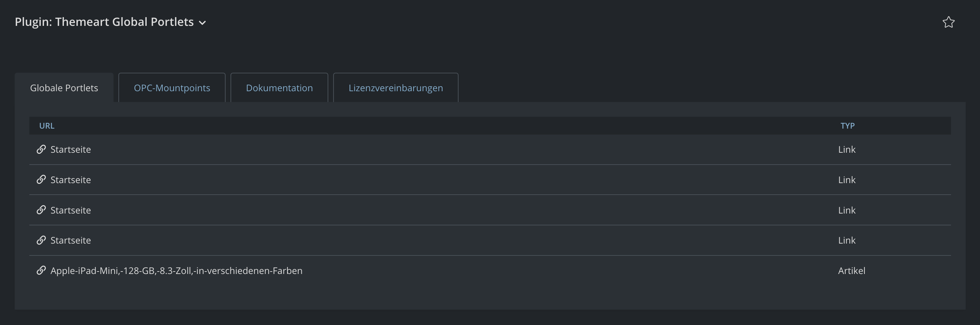Open the first Startseite link

71,150
